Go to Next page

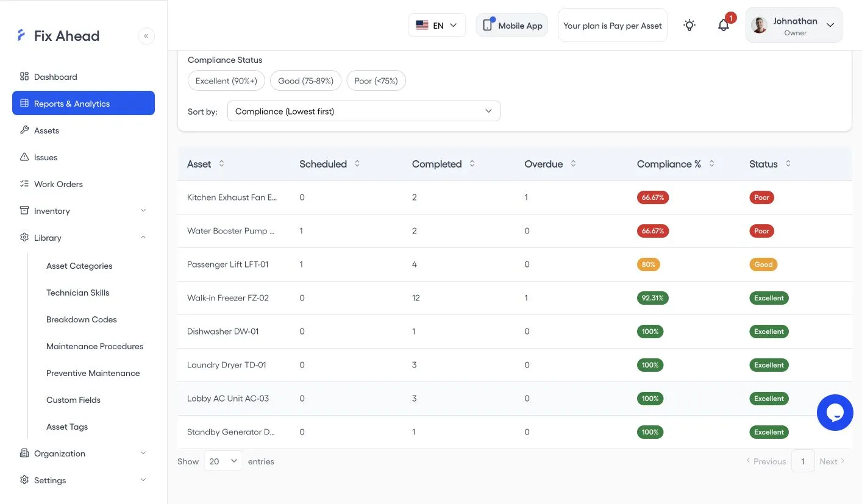pos(832,461)
